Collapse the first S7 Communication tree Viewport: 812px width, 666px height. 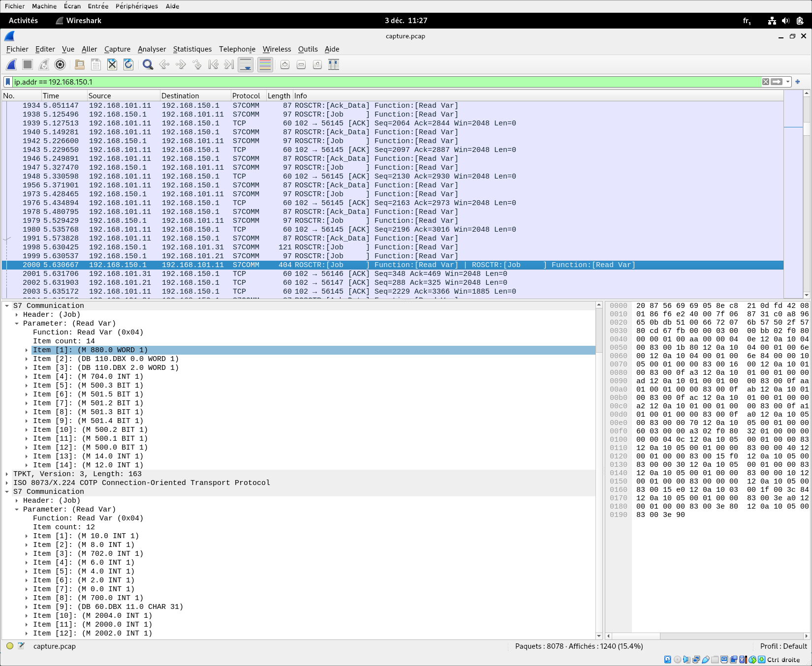(x=7, y=306)
